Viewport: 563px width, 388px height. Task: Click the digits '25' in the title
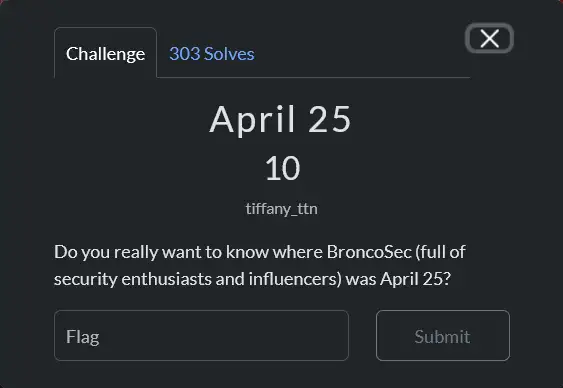(x=330, y=120)
